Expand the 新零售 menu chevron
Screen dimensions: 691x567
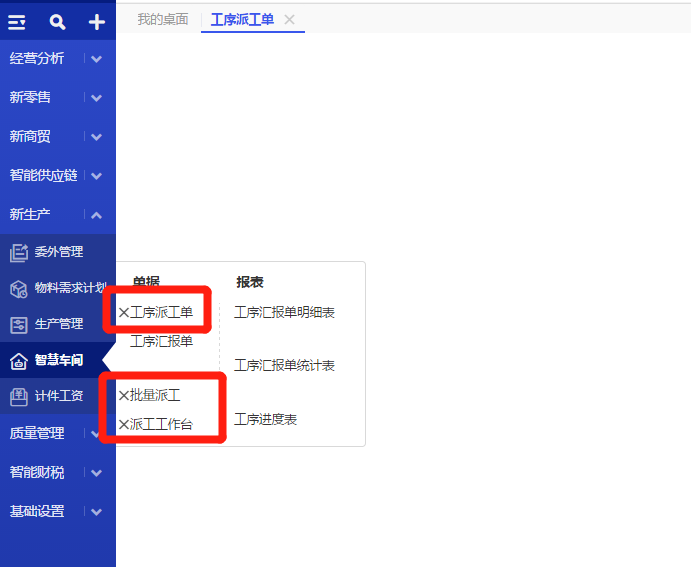coord(97,98)
